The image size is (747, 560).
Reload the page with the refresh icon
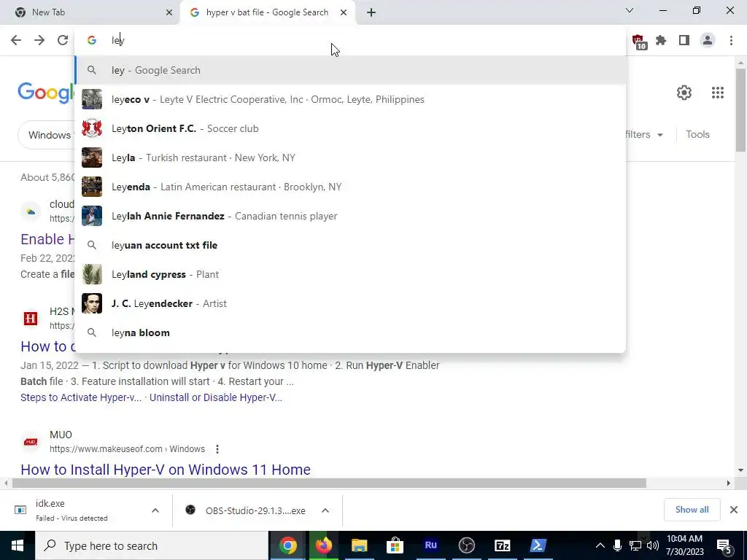pos(63,41)
